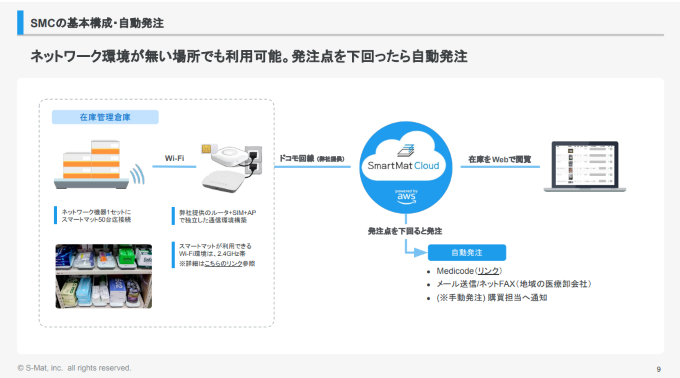680x378 pixels.
Task: Select the (※手動発注) 購買担当へ通知 bullet
Action: (492, 298)
